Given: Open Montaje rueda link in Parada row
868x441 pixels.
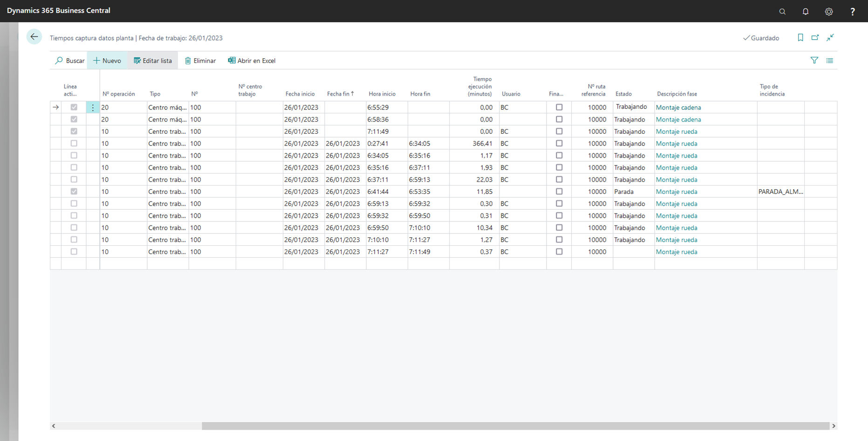Looking at the screenshot, I should pyautogui.click(x=677, y=192).
